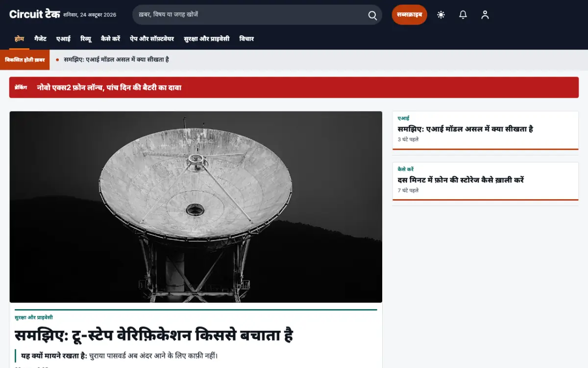The width and height of the screenshot is (588, 368).
Task: Click the Circuit टेक logo
Action: click(x=34, y=14)
